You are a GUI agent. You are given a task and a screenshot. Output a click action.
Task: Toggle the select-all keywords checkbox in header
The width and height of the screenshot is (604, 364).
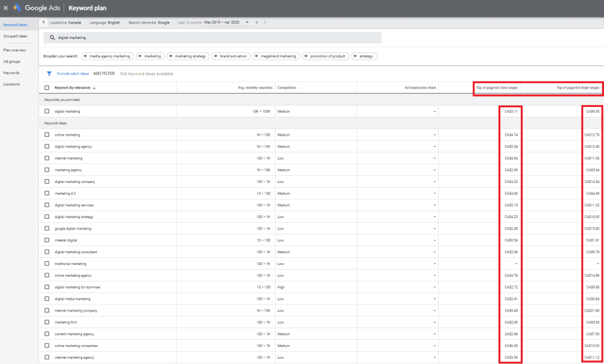47,88
